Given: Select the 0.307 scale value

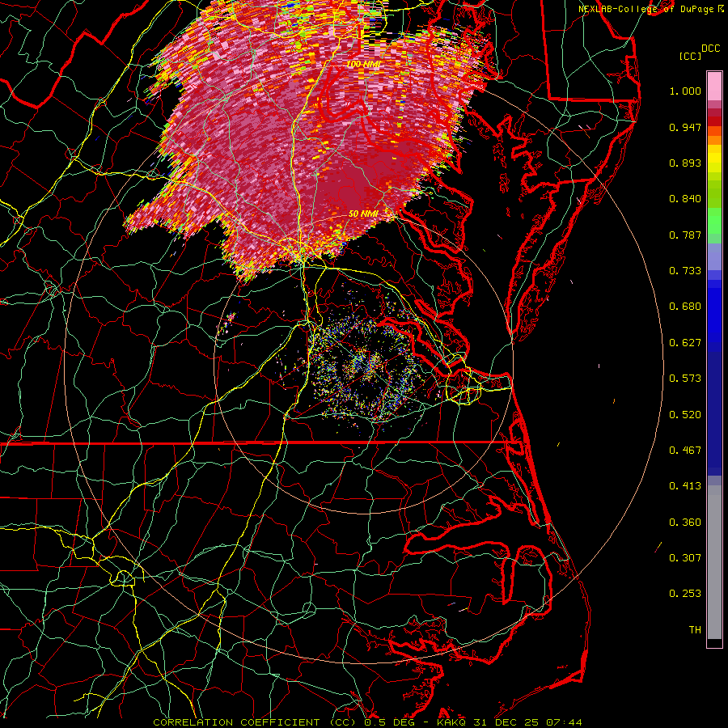Looking at the screenshot, I should click(x=685, y=558).
